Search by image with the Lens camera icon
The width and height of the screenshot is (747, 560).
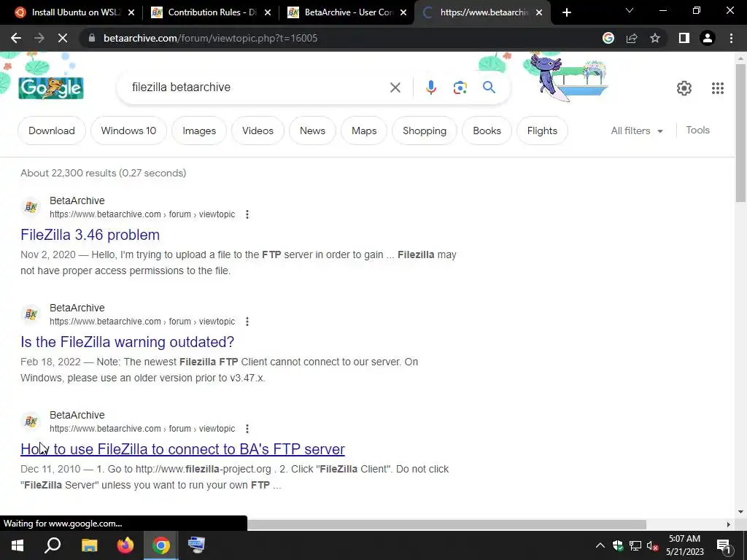[460, 87]
